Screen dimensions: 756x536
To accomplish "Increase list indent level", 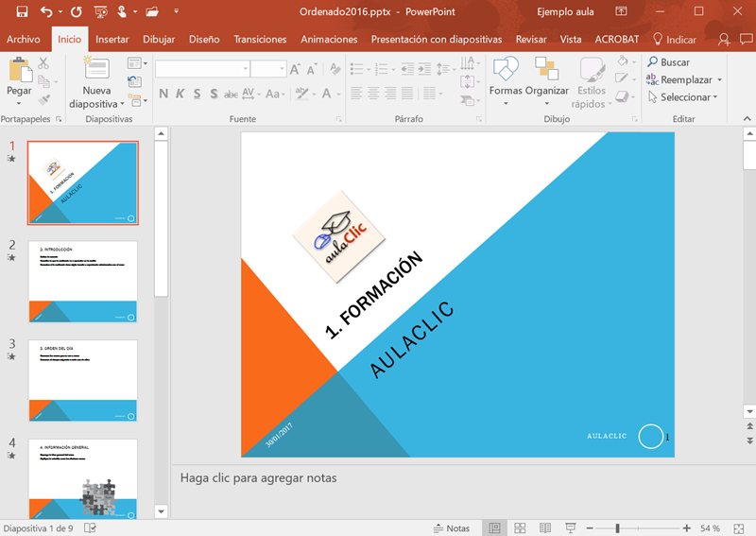I will pyautogui.click(x=424, y=69).
